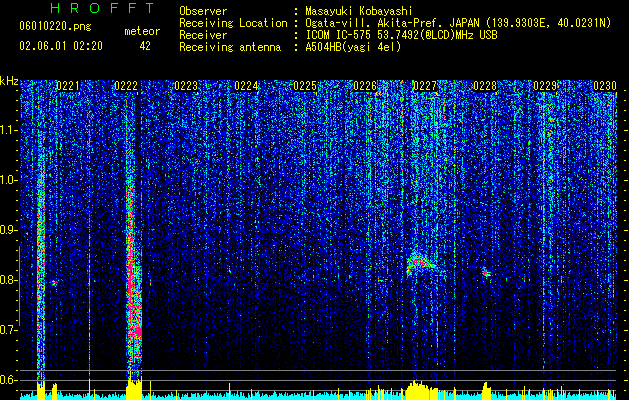This screenshot has width=629, height=400.
Task: Select the filename 06010220.png
Action: pyautogui.click(x=55, y=26)
